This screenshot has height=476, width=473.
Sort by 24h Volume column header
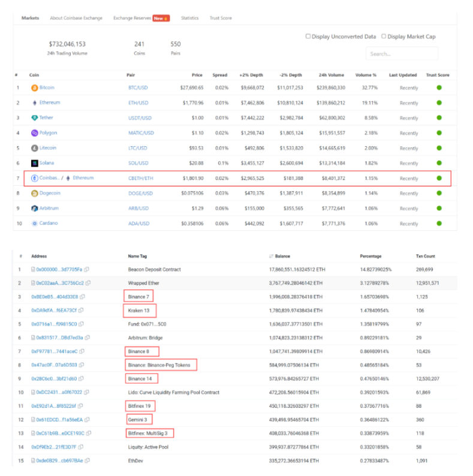pos(332,75)
